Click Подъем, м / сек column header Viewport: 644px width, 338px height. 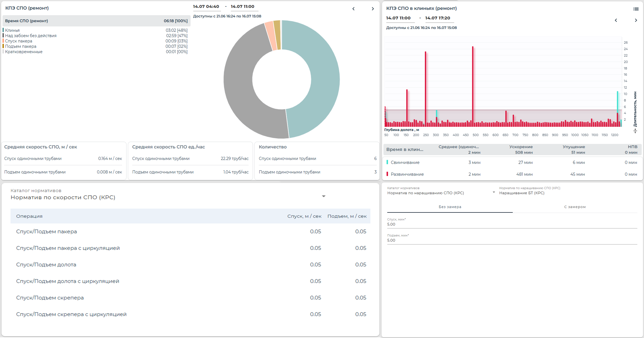coord(347,216)
